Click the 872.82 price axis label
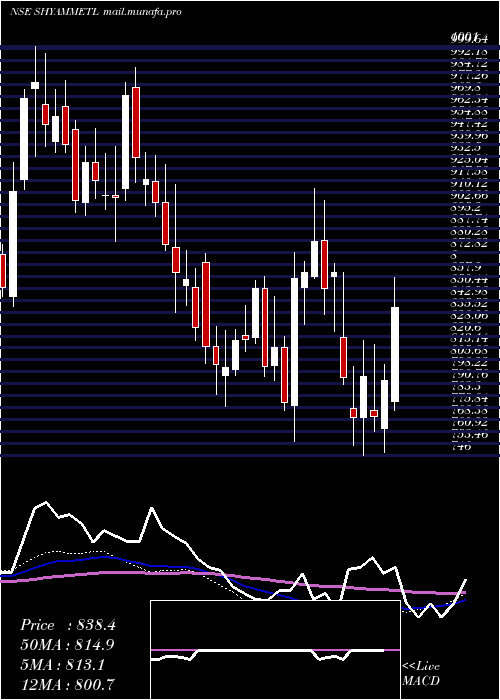Image resolution: width=500 pixels, height=700 pixels. tap(468, 244)
